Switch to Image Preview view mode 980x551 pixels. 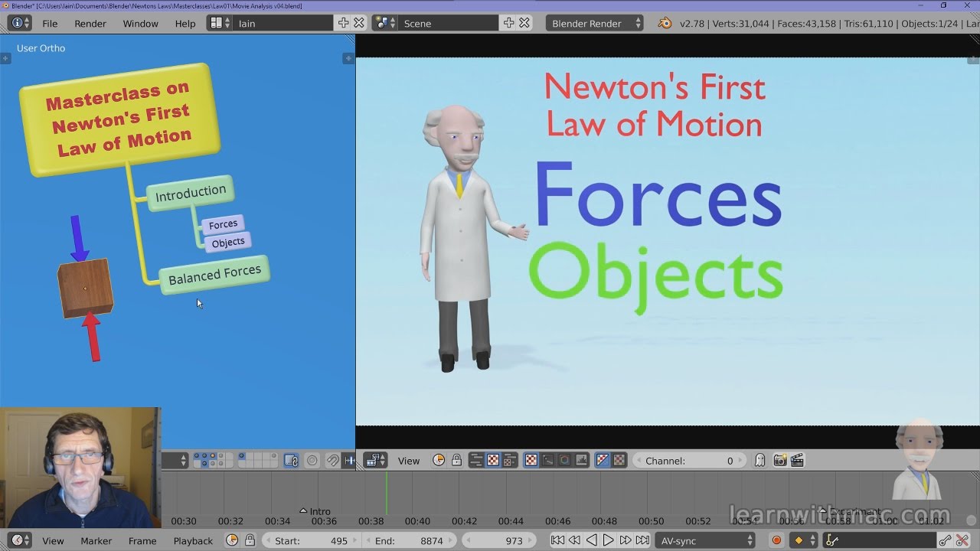click(x=493, y=461)
